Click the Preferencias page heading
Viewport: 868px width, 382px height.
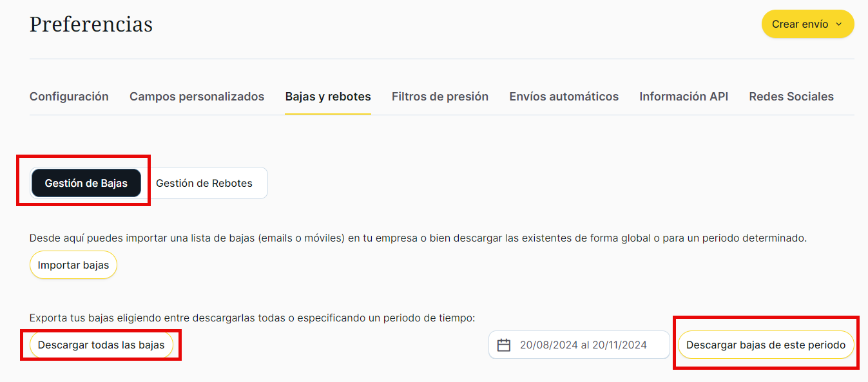91,24
